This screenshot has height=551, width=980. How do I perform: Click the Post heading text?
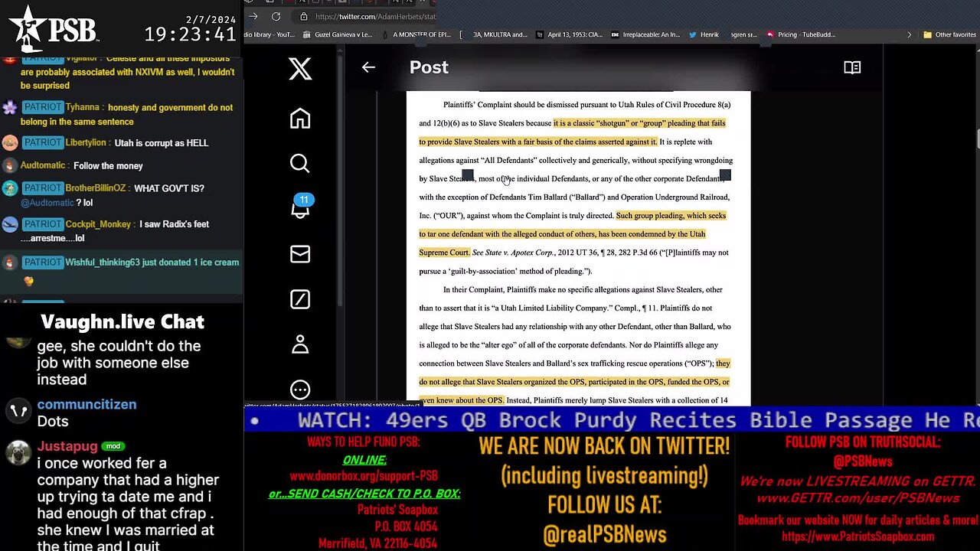point(429,67)
